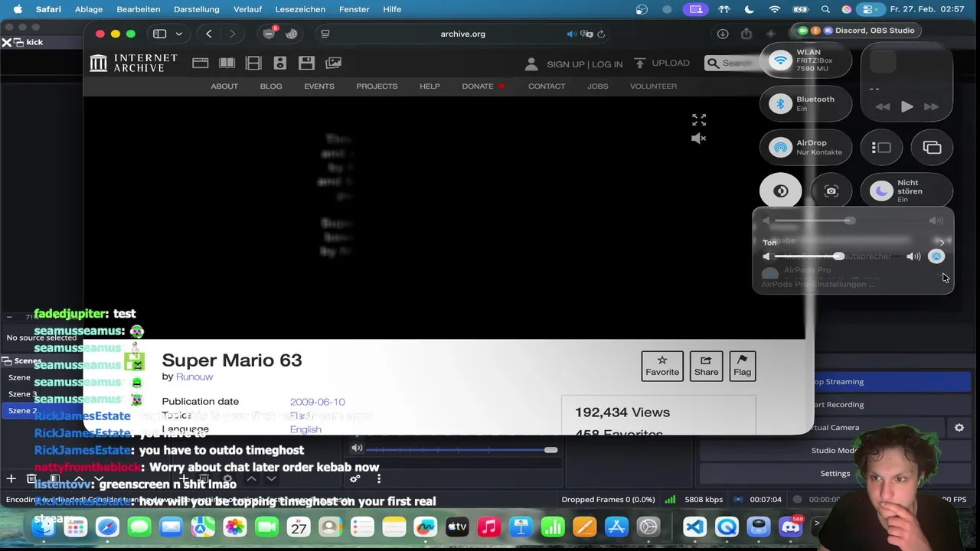Expand the Ton sound section chevron

tap(942, 243)
